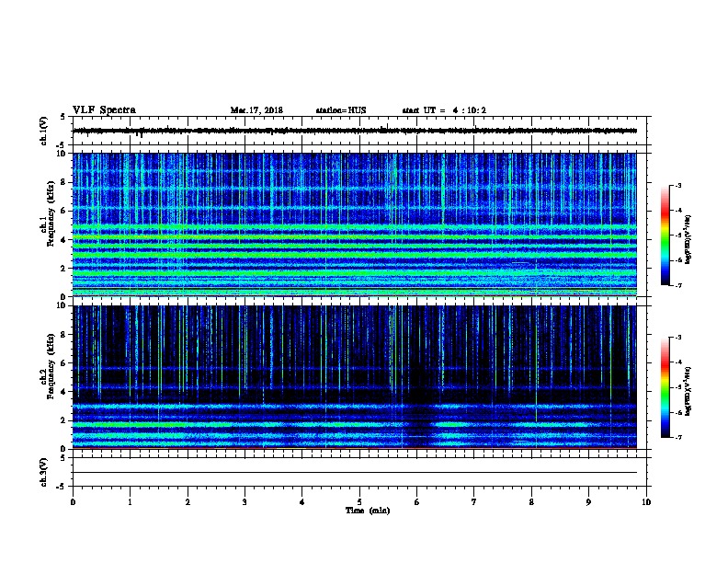Image resolution: width=728 pixels, height=563 pixels.
Task: Click the ch.1 spectrogram color scale bar
Action: click(665, 236)
